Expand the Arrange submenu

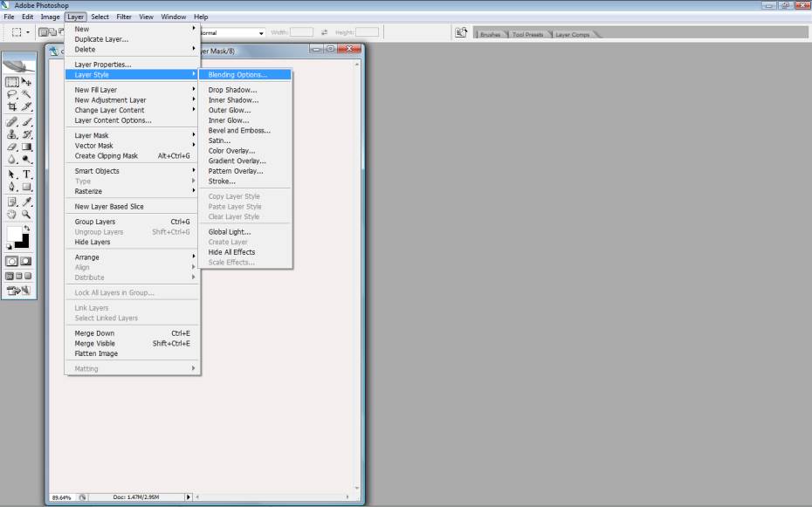pyautogui.click(x=132, y=257)
